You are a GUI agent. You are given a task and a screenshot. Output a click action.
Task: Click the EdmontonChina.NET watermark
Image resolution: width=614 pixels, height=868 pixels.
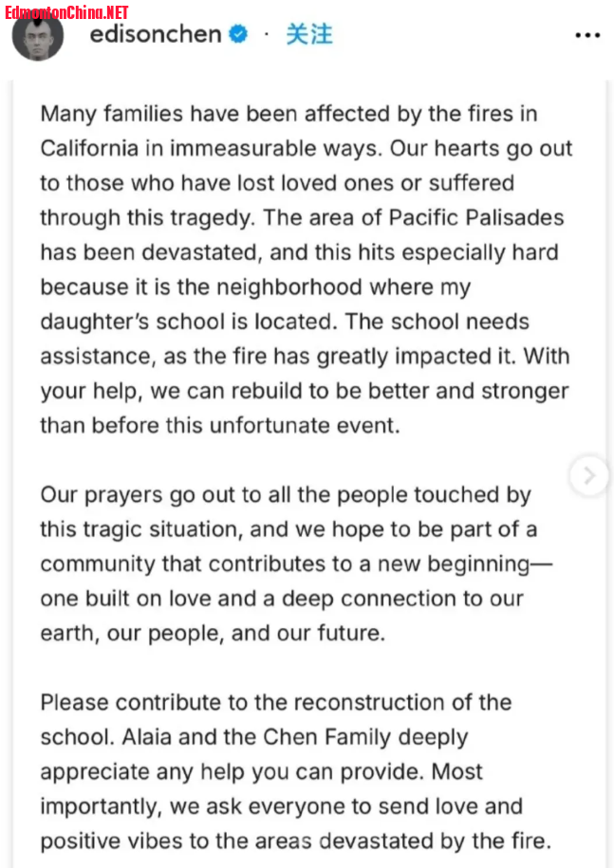(66, 12)
